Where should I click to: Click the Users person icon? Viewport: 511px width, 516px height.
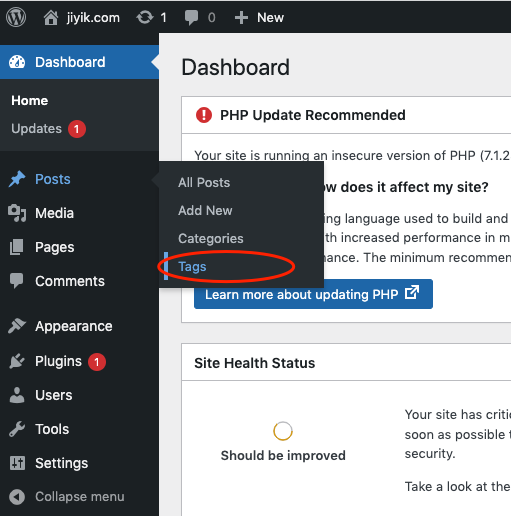17,395
